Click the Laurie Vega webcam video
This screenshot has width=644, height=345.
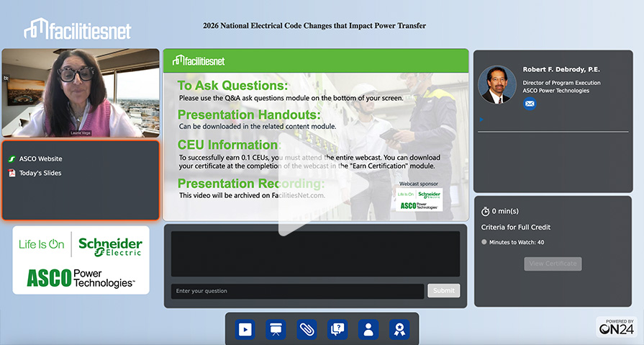click(80, 93)
